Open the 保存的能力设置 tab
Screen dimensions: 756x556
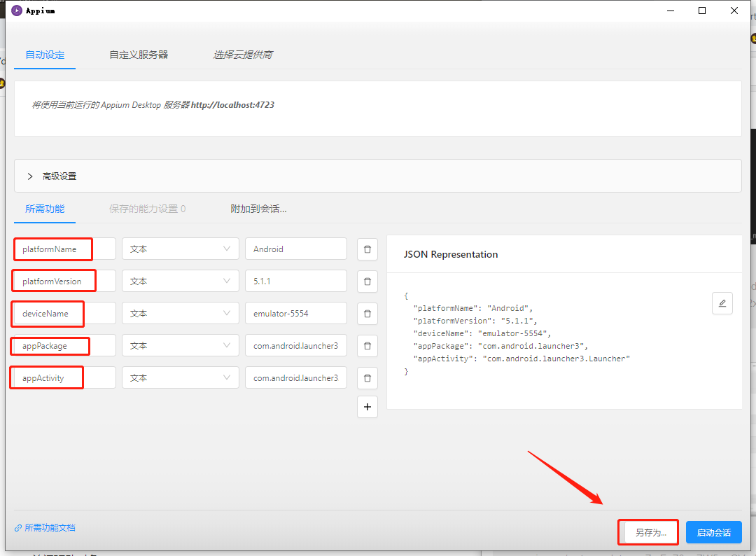coord(147,209)
